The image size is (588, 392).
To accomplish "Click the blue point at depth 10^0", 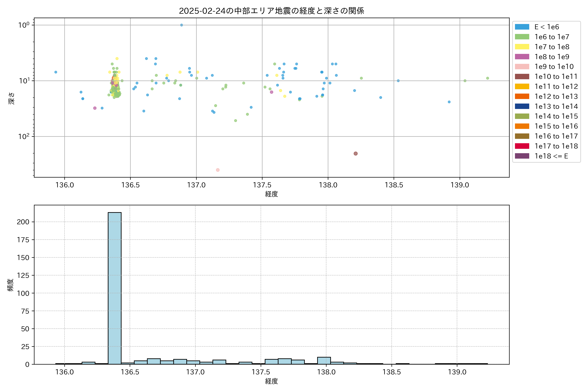I will [x=181, y=25].
